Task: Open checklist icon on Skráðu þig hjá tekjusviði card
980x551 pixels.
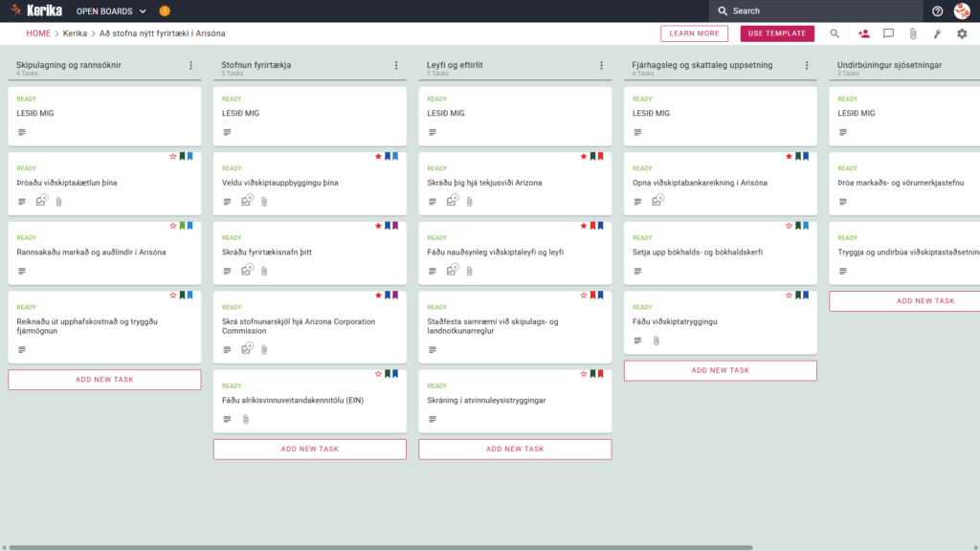Action: pyautogui.click(x=452, y=201)
